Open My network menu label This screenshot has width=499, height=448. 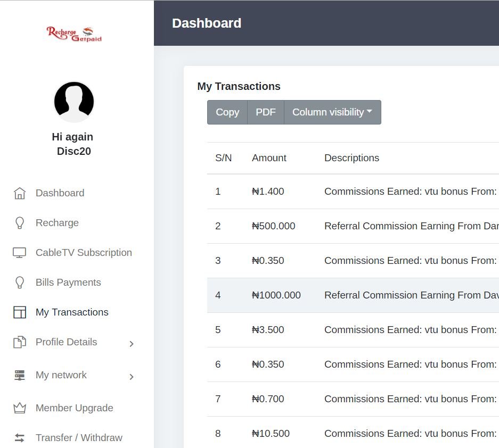tap(61, 375)
